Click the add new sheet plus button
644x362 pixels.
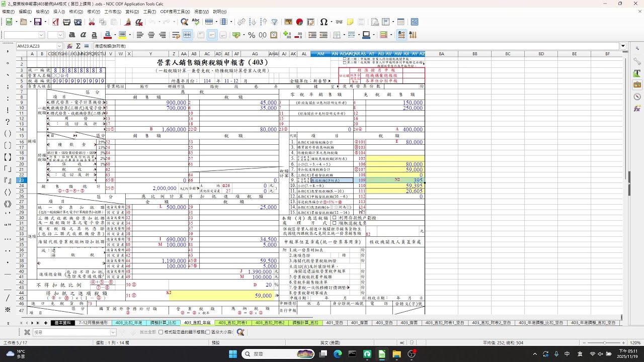pos(46,323)
